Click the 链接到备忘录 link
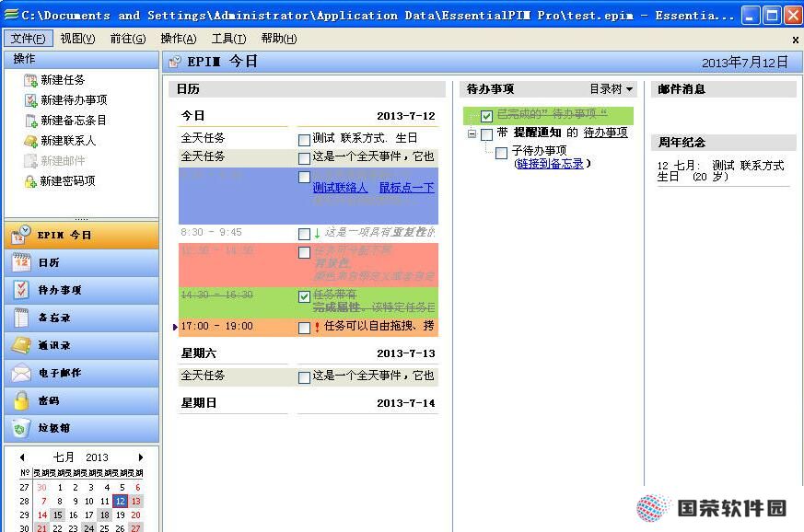This screenshot has width=804, height=532. pos(550,164)
